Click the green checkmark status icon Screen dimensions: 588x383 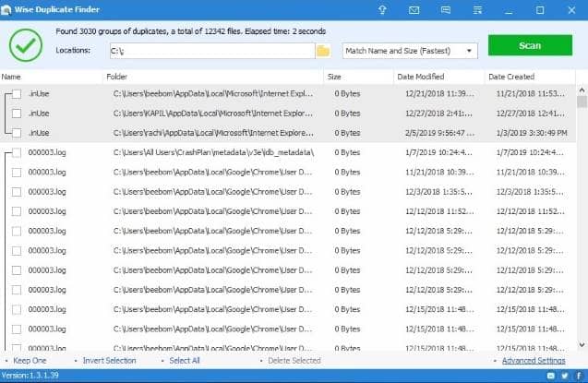tap(26, 45)
